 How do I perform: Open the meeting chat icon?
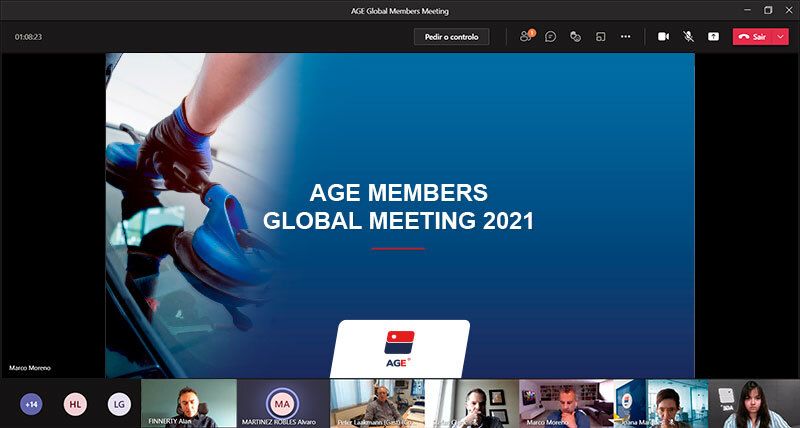pyautogui.click(x=551, y=37)
